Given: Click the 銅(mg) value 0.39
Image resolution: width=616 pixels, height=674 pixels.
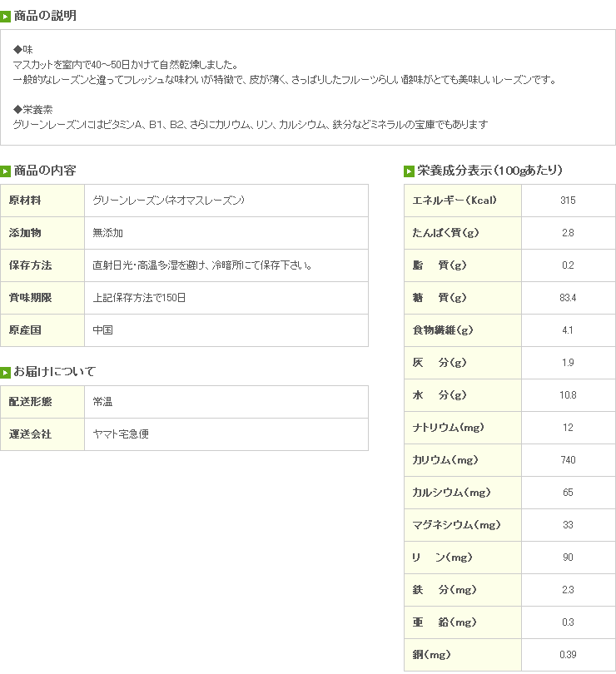Looking at the screenshot, I should point(568,655).
